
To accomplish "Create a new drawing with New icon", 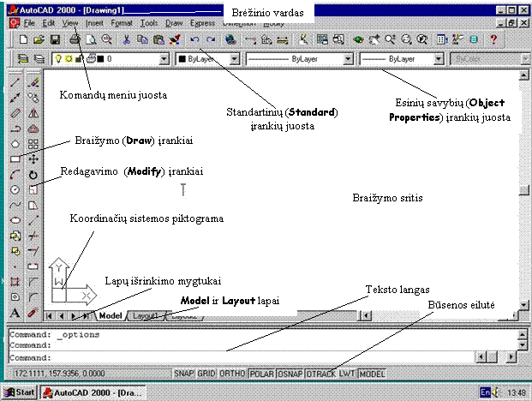I will point(23,40).
